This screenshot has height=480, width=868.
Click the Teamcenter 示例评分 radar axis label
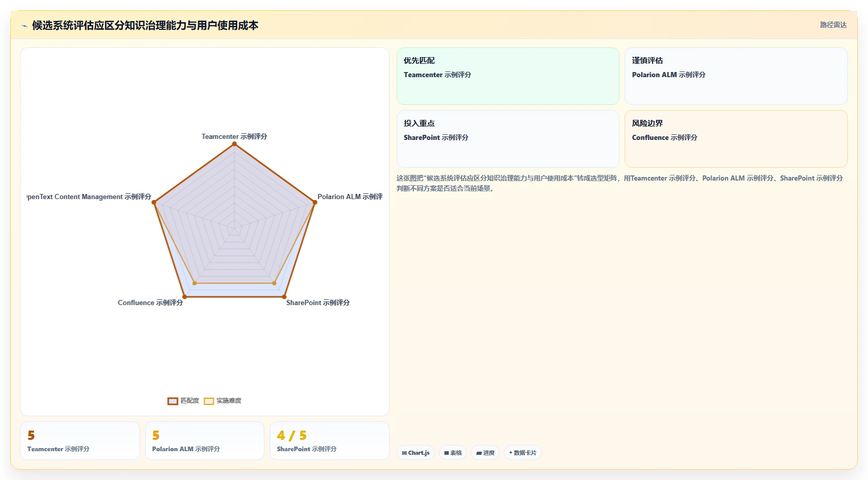[x=234, y=136]
